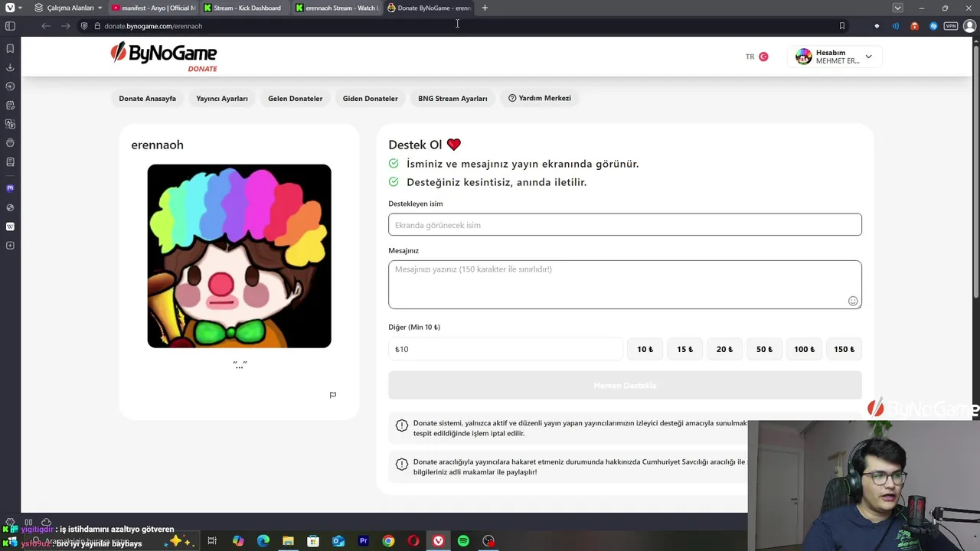Screen dimensions: 980x551
Task: Click the VPN badge in the browser toolbar
Action: click(x=951, y=26)
